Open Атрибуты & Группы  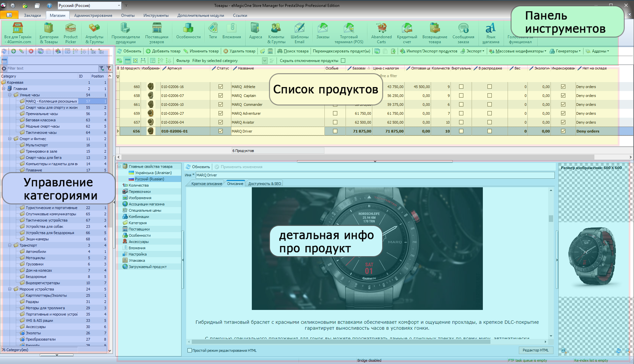coord(94,33)
